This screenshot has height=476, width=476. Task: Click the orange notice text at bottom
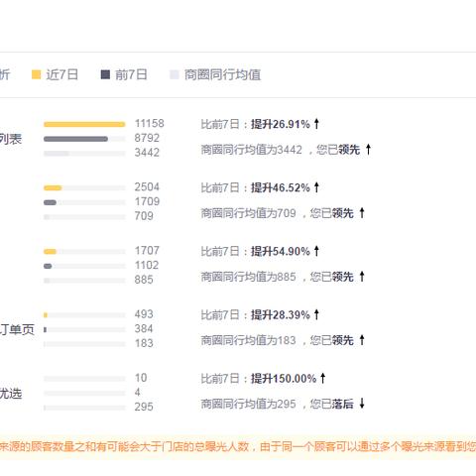pyautogui.click(x=238, y=447)
